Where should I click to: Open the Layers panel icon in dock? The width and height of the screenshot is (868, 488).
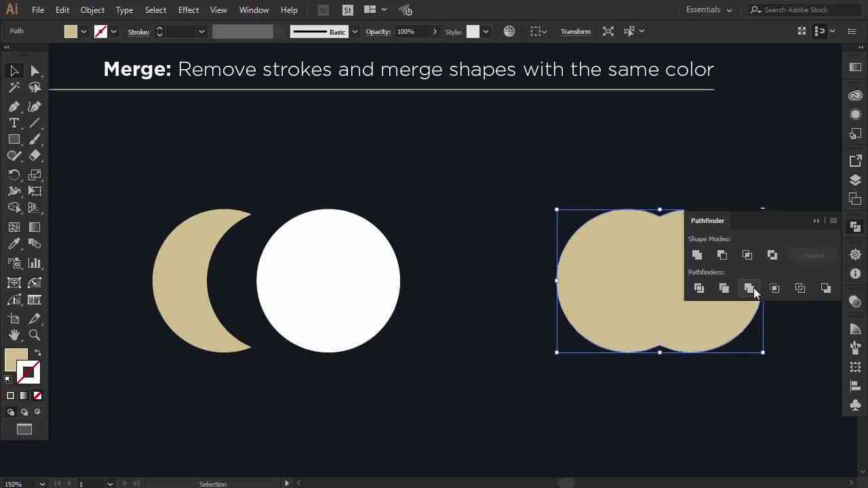click(855, 180)
